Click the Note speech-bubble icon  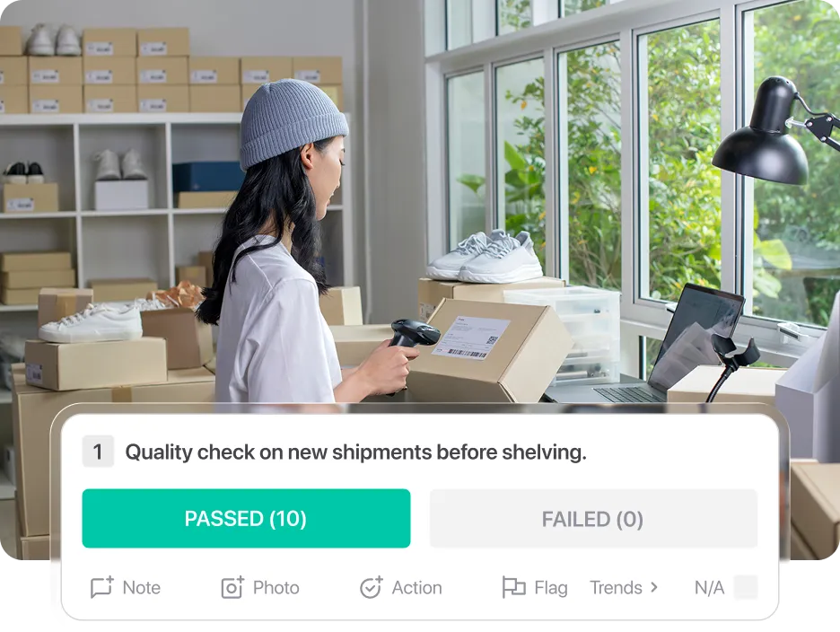coord(101,587)
